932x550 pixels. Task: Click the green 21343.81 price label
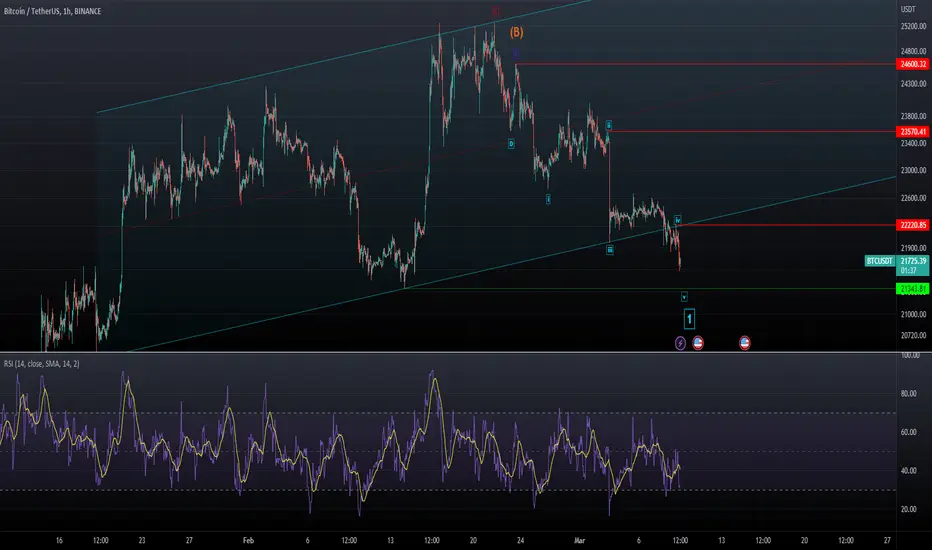coord(912,289)
